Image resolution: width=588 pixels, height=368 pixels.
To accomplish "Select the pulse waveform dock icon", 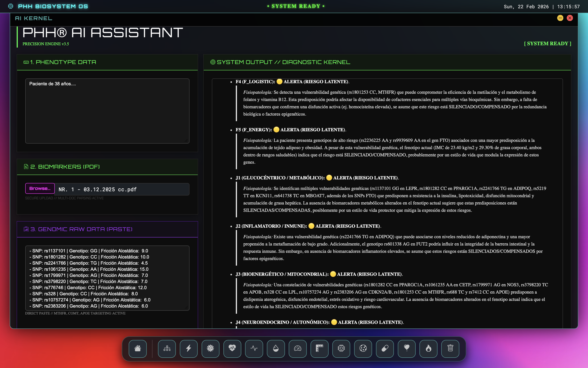I will click(x=254, y=348).
